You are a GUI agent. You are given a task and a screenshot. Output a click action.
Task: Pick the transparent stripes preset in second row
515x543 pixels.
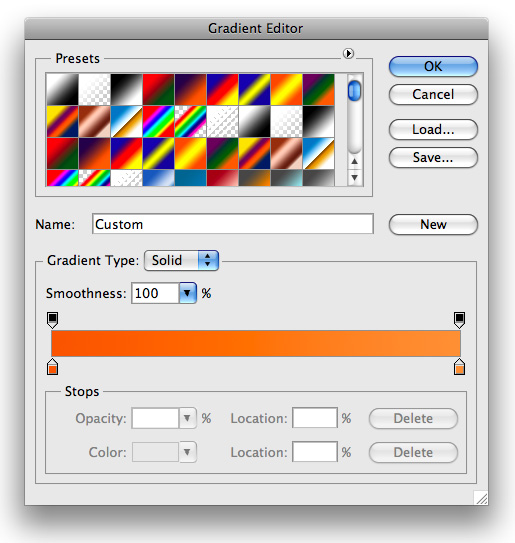(222, 121)
